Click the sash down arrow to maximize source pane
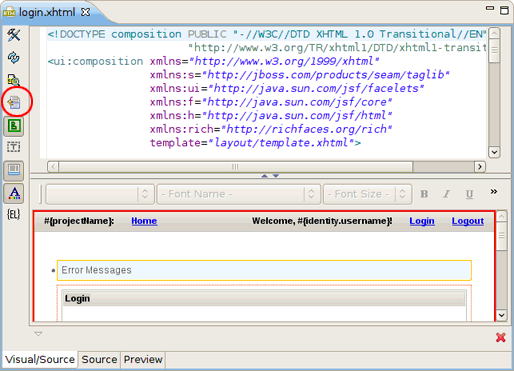 click(276, 176)
